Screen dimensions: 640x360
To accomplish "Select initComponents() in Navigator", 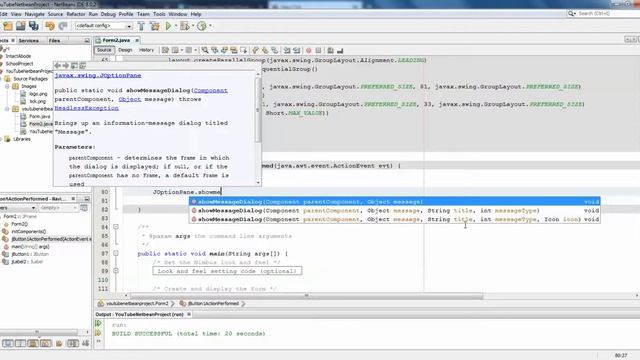I will pyautogui.click(x=29, y=231).
